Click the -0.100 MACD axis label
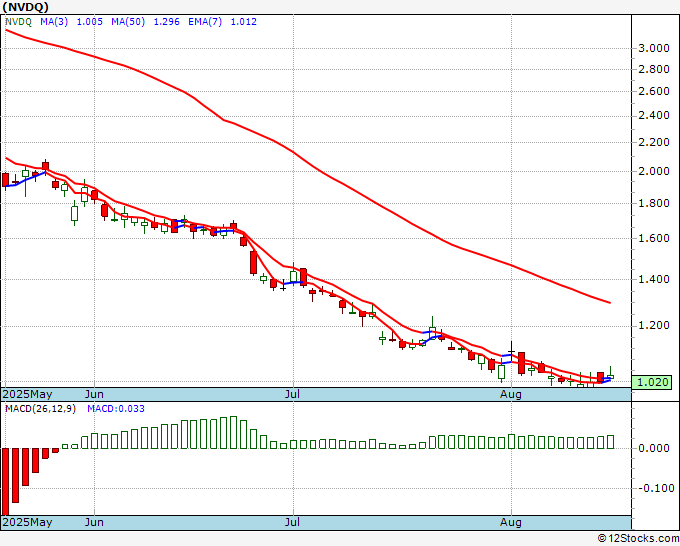The height and width of the screenshot is (546, 680). pos(655,488)
